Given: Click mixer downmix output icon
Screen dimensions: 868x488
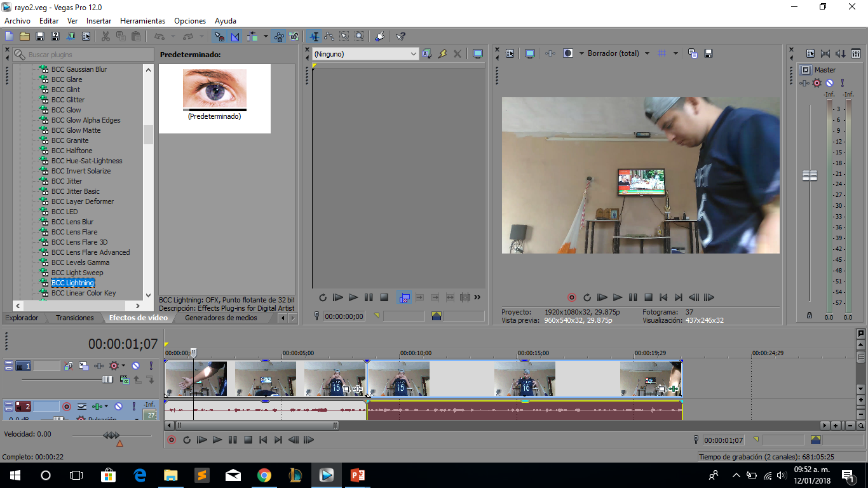Looking at the screenshot, I should point(825,53).
